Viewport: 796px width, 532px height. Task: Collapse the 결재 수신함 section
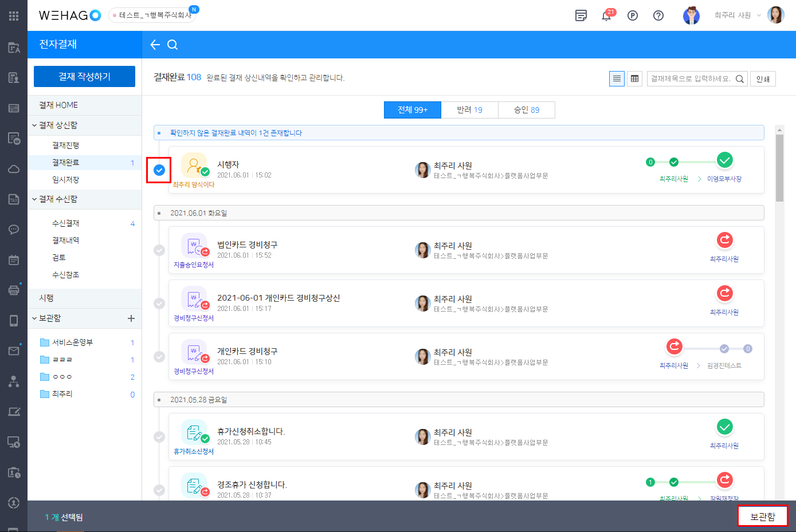point(35,199)
